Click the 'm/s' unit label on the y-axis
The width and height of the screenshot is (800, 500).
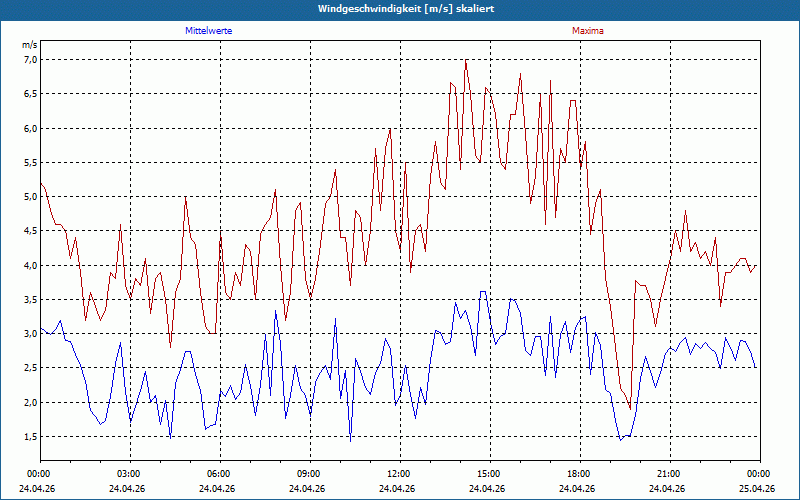(30, 45)
